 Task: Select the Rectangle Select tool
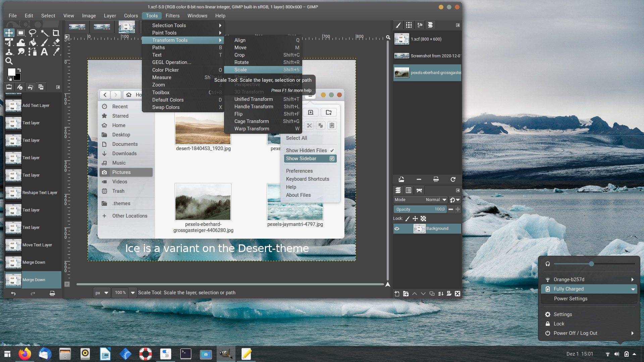click(x=21, y=33)
